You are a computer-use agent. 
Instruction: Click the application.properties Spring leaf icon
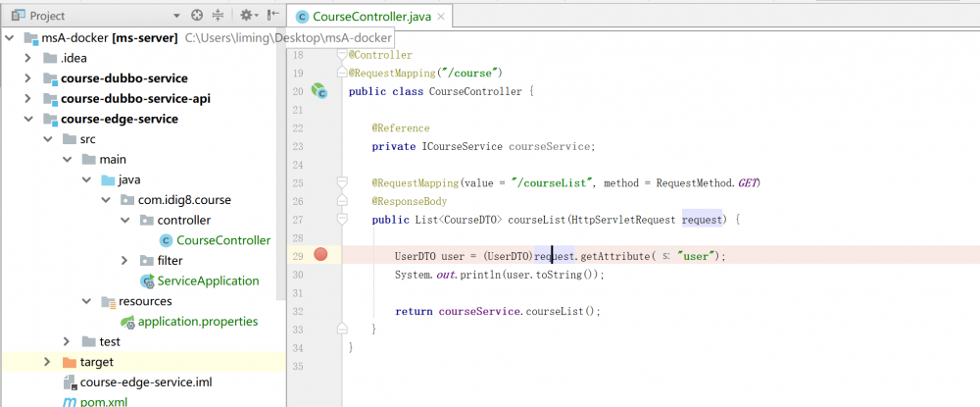point(128,322)
